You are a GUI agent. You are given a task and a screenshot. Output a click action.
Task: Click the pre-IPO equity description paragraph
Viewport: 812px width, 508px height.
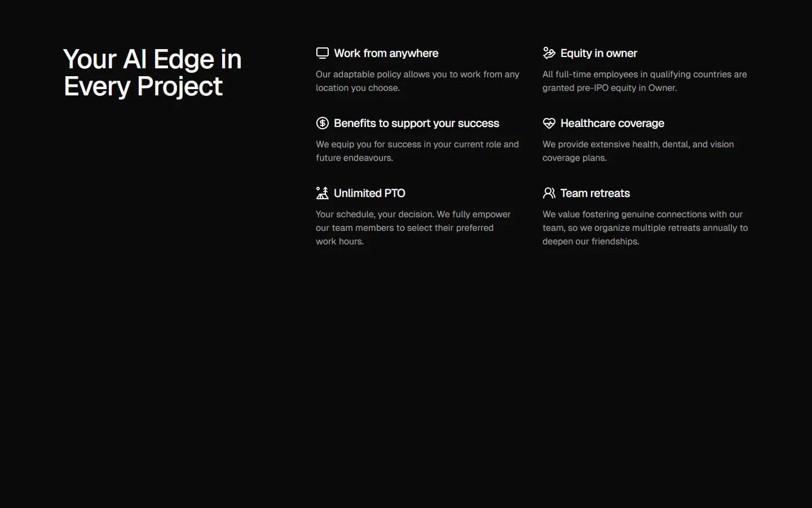point(644,81)
